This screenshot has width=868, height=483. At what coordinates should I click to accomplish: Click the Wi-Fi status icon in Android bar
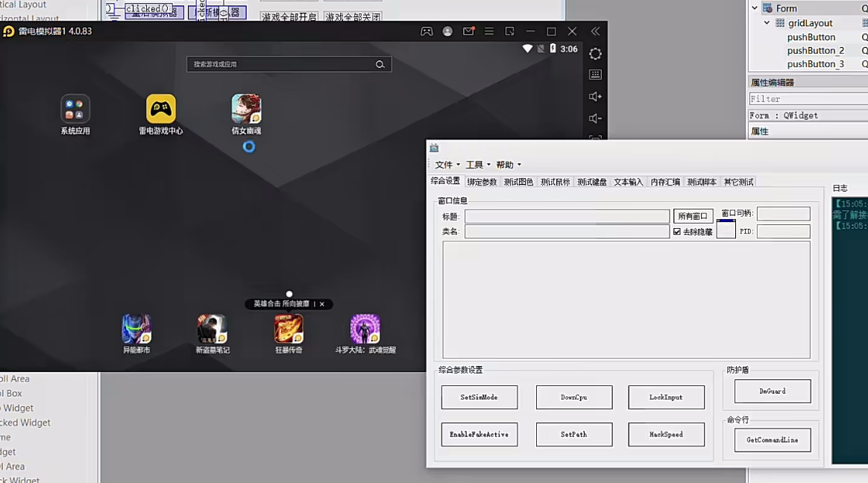pyautogui.click(x=527, y=48)
